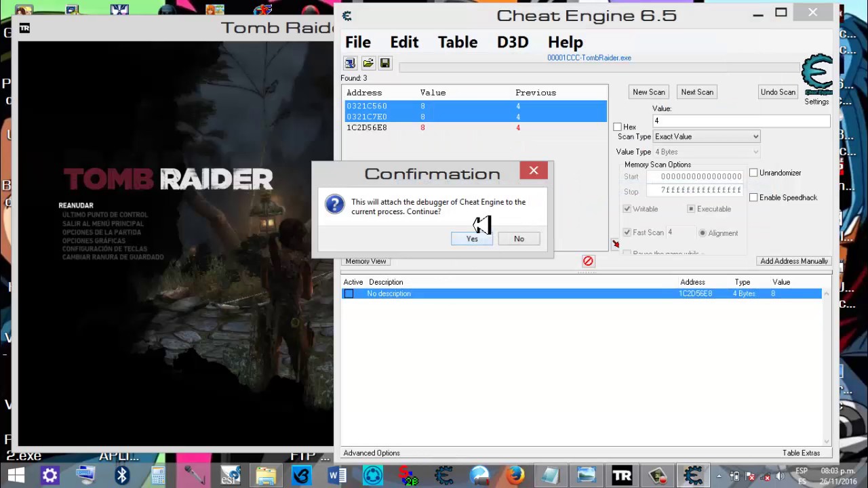Switch to Tomb Raider TR taskbar icon
The width and height of the screenshot is (868, 488).
coord(622,475)
